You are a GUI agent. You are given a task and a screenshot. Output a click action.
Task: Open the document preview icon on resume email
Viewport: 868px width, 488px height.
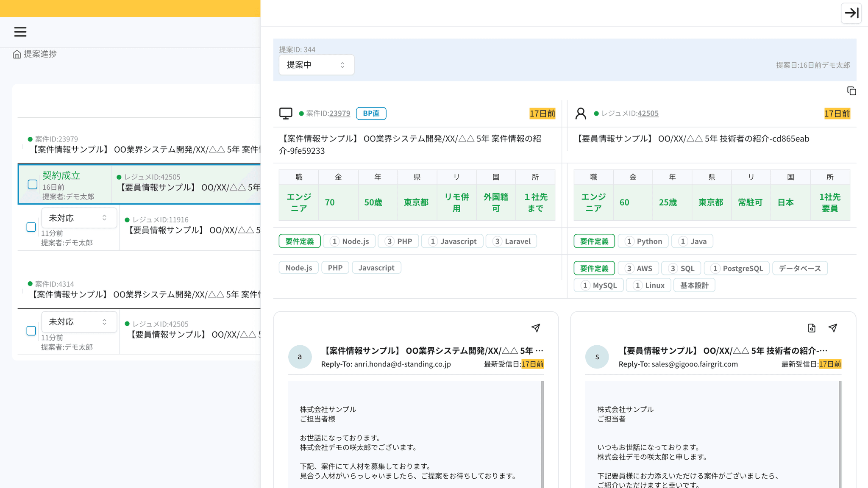pyautogui.click(x=811, y=328)
